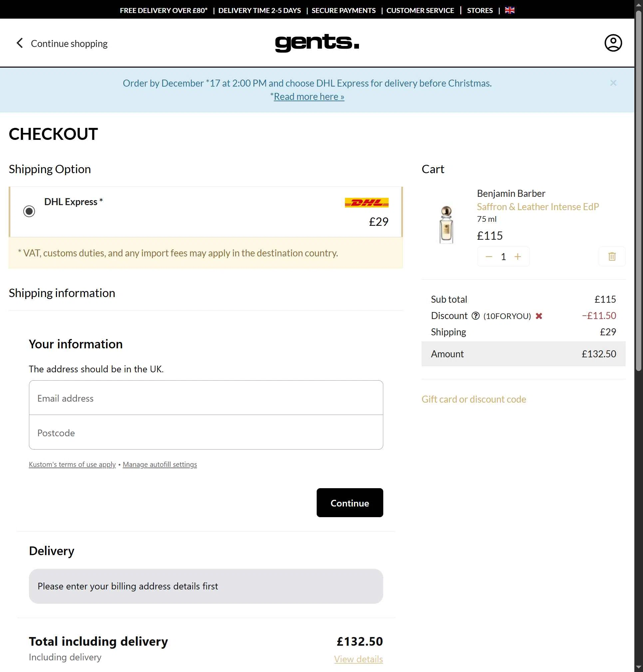Open STORES from top bar
The height and width of the screenshot is (672, 643).
480,10
